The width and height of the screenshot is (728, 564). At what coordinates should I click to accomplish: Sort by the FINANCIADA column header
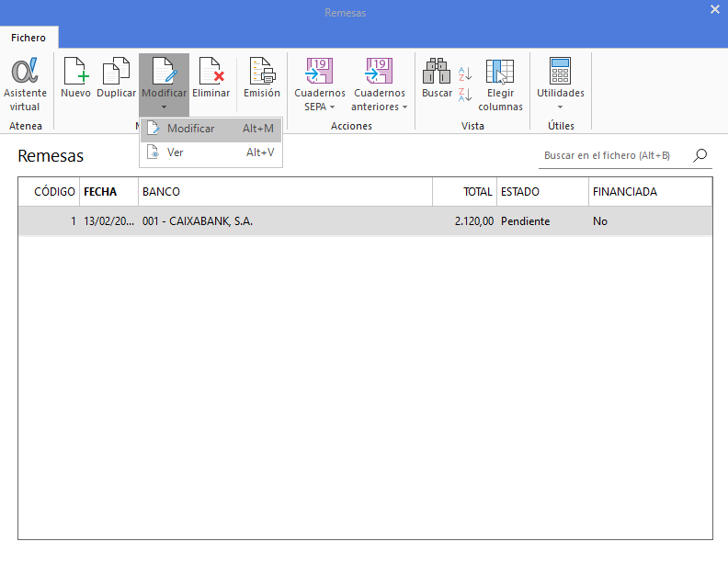(650, 192)
